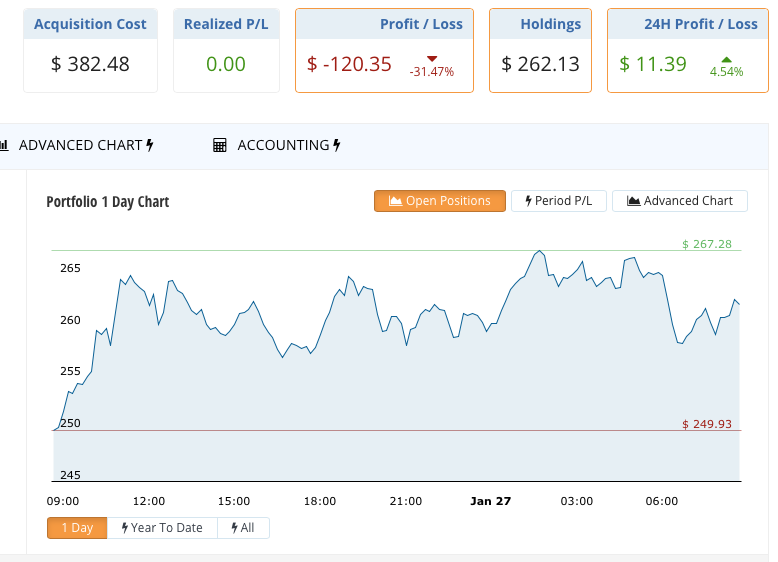Click chart icon on the Advanced Chart button
This screenshot has width=778, height=562.
click(x=633, y=201)
